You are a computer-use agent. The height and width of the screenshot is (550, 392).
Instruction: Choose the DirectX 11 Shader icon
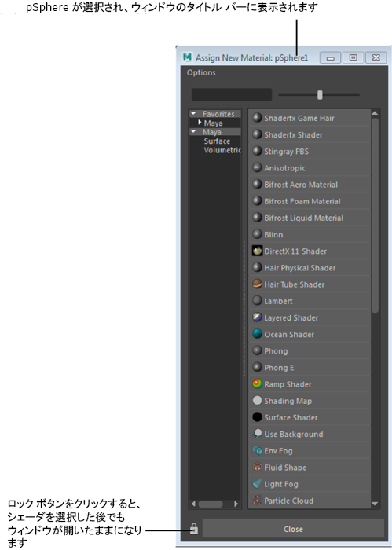258,251
